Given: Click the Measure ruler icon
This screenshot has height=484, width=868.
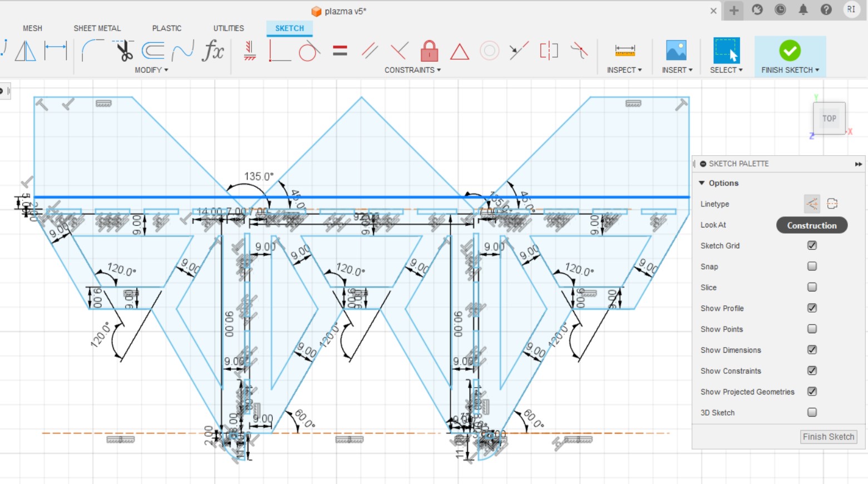Looking at the screenshot, I should pyautogui.click(x=625, y=51).
